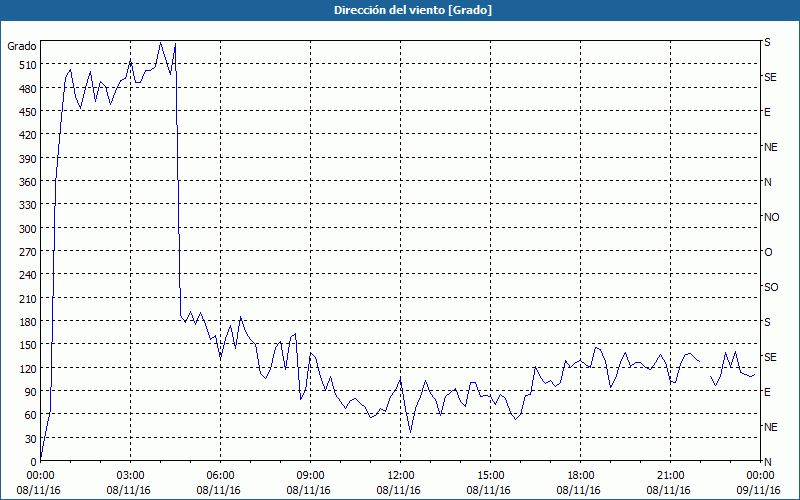Click the 90 value on left axis

[x=31, y=392]
